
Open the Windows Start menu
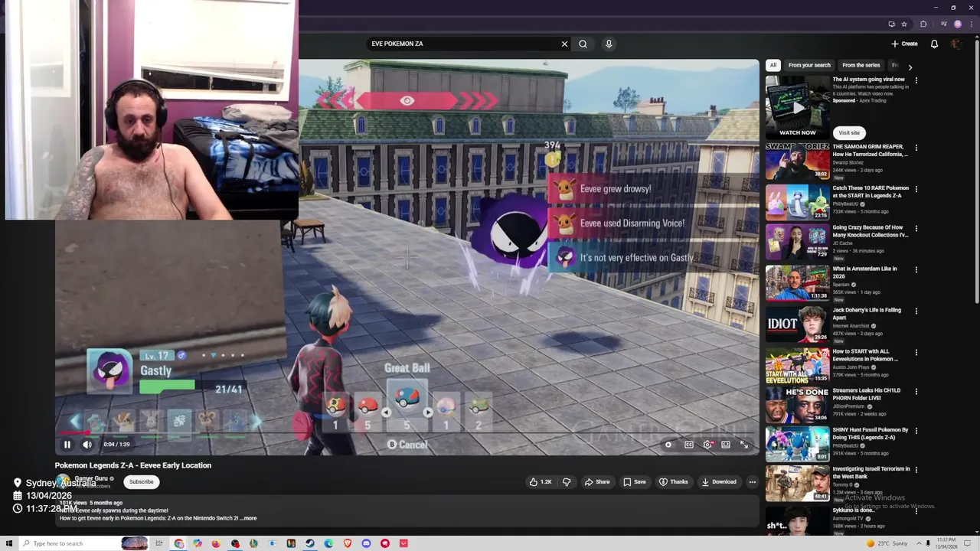9,543
